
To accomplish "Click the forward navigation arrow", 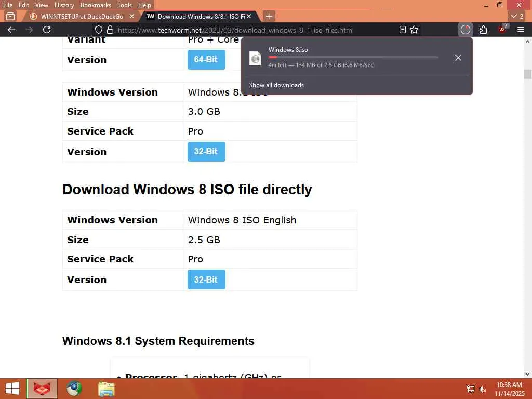I will coord(29,30).
